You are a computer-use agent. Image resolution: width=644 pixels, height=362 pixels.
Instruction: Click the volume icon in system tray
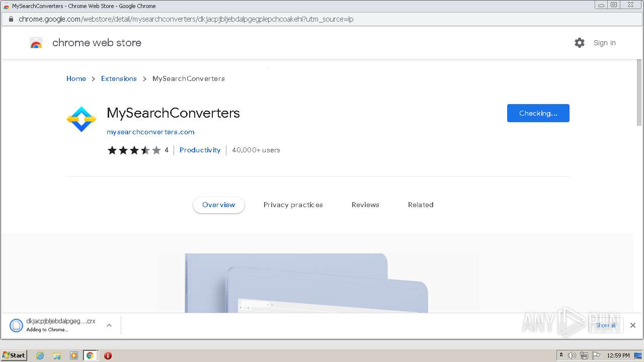click(x=572, y=355)
